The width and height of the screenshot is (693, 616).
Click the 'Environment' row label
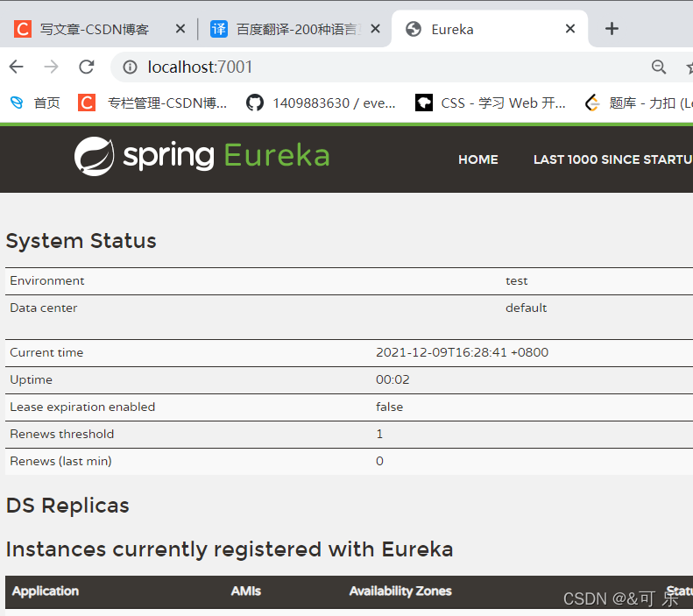(x=46, y=281)
